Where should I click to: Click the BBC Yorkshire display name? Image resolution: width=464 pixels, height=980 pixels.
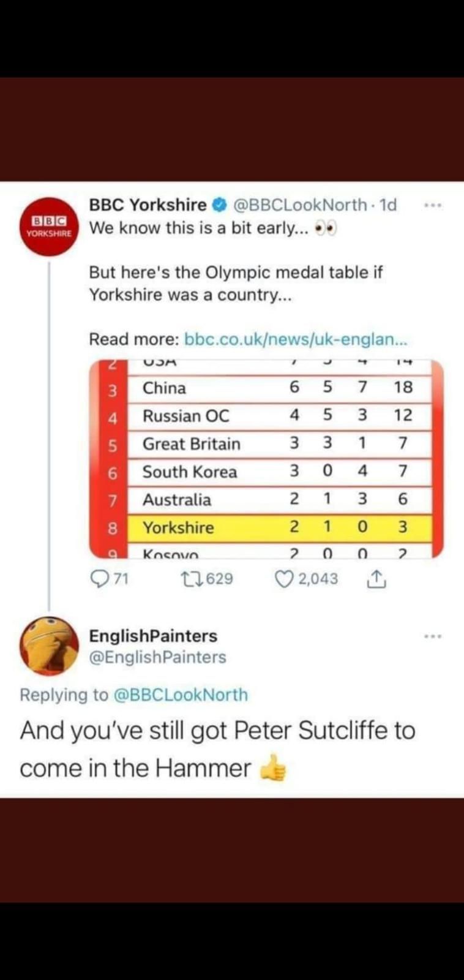tap(148, 205)
